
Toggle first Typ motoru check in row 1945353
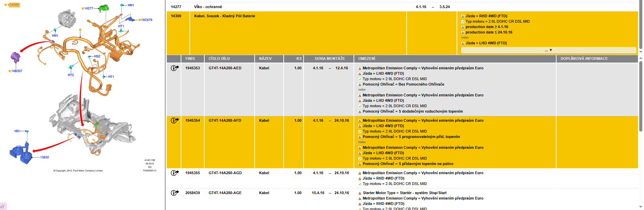click(360, 79)
